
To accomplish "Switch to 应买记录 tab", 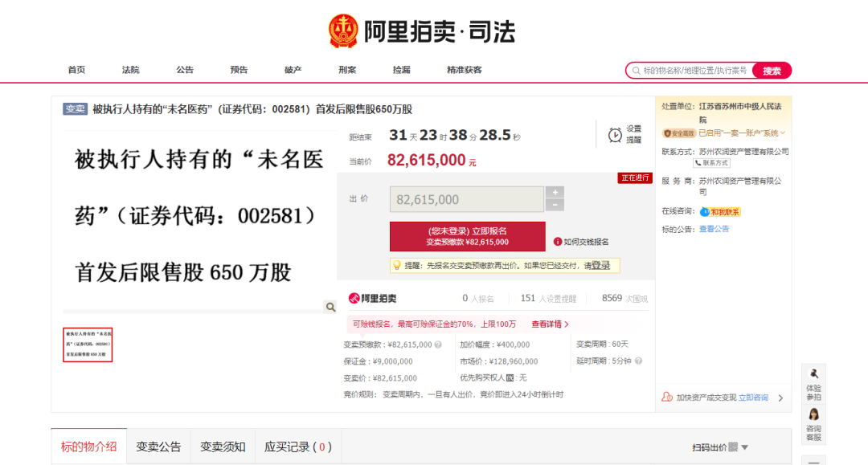I will click(x=298, y=447).
